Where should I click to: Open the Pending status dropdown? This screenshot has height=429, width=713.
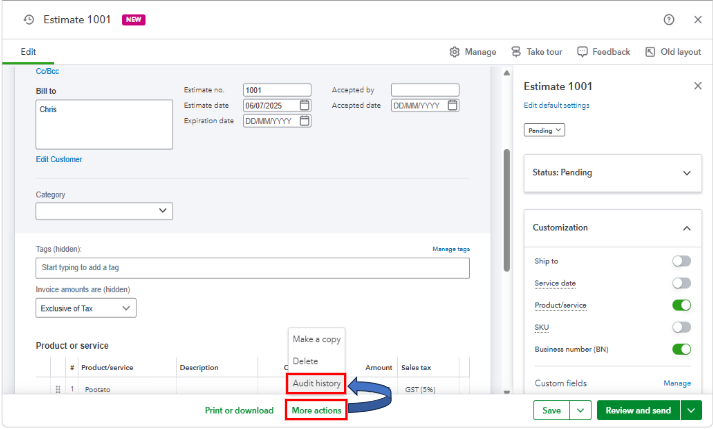click(x=544, y=130)
